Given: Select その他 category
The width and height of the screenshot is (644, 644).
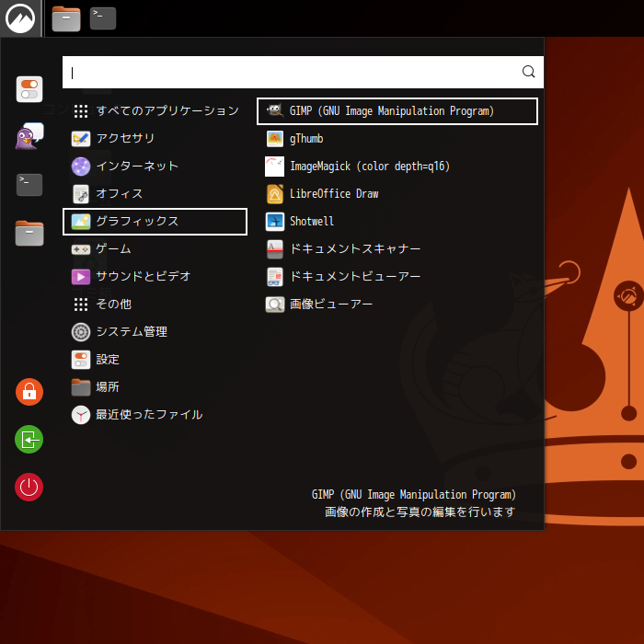Looking at the screenshot, I should (x=155, y=305).
